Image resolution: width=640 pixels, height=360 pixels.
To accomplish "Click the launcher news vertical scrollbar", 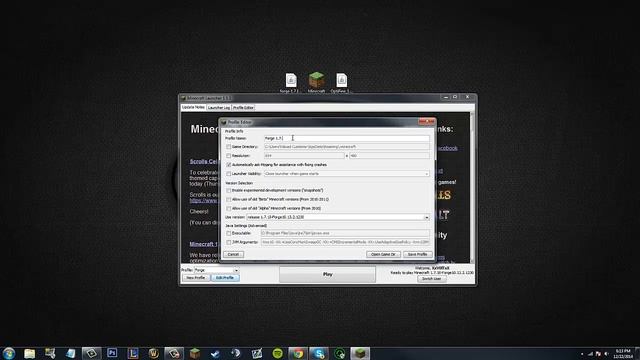I will coord(472,188).
